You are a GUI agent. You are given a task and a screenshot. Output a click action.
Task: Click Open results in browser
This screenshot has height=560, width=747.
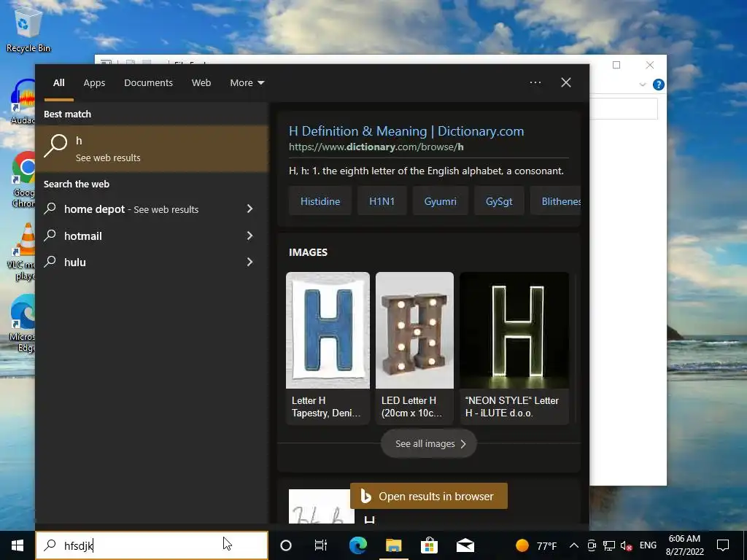429,496
